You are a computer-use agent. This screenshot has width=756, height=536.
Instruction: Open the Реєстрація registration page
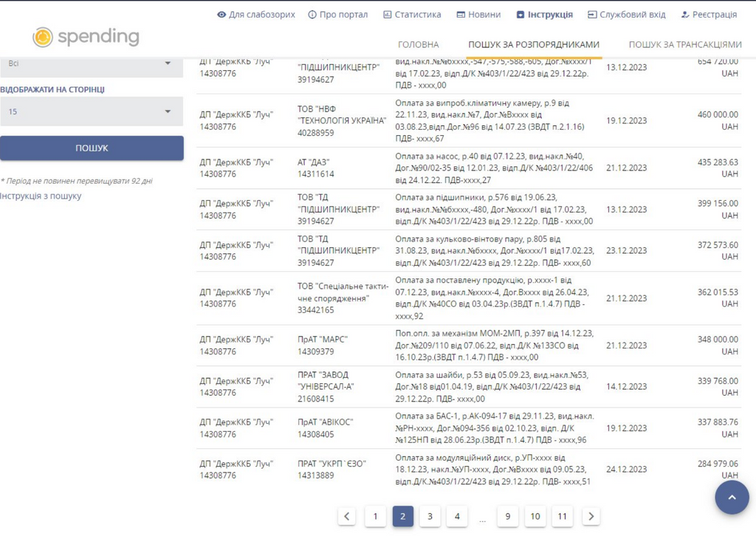click(709, 15)
